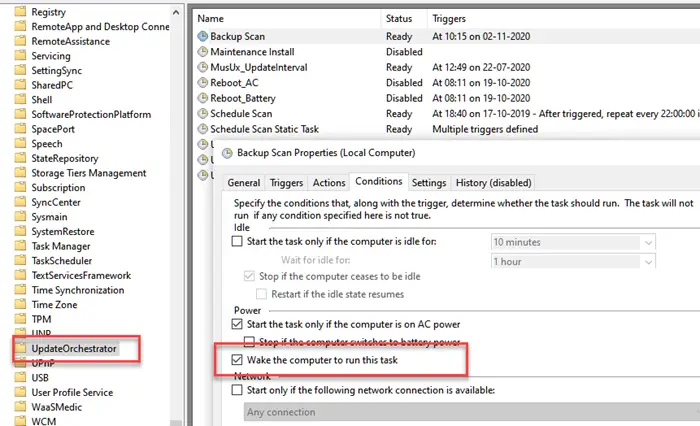Select the Maintenance Install task clock icon
The width and height of the screenshot is (700, 426).
coord(203,52)
